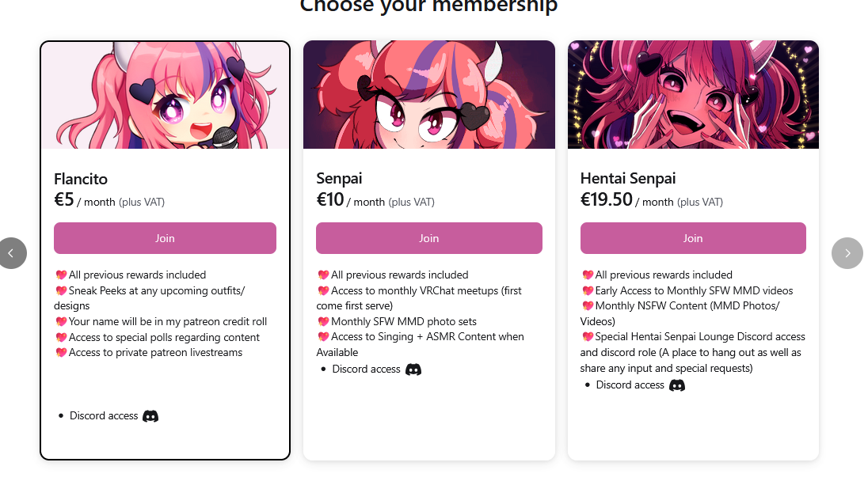Click the Discord icon in Senpai tier
This screenshot has width=868, height=485.
pos(413,369)
